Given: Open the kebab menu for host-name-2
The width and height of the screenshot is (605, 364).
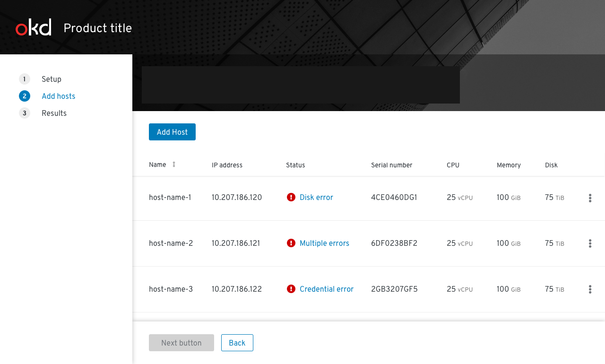Looking at the screenshot, I should 590,243.
